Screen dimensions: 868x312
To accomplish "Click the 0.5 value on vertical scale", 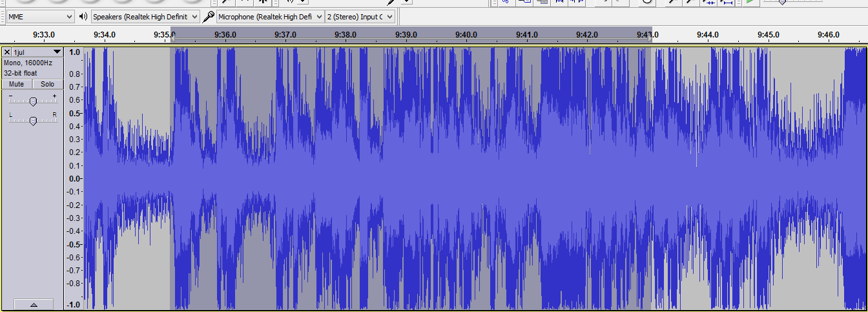I will click(x=74, y=114).
